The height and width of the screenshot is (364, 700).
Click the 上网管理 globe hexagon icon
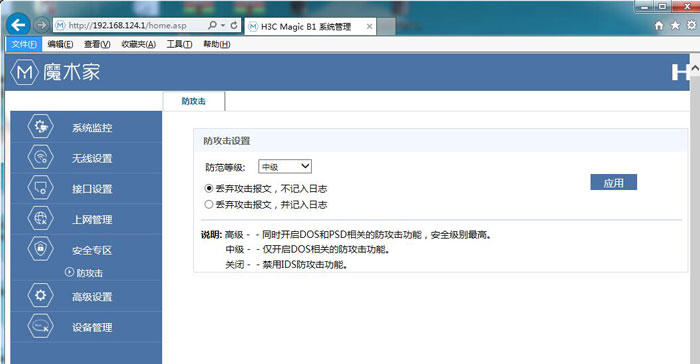pyautogui.click(x=41, y=219)
